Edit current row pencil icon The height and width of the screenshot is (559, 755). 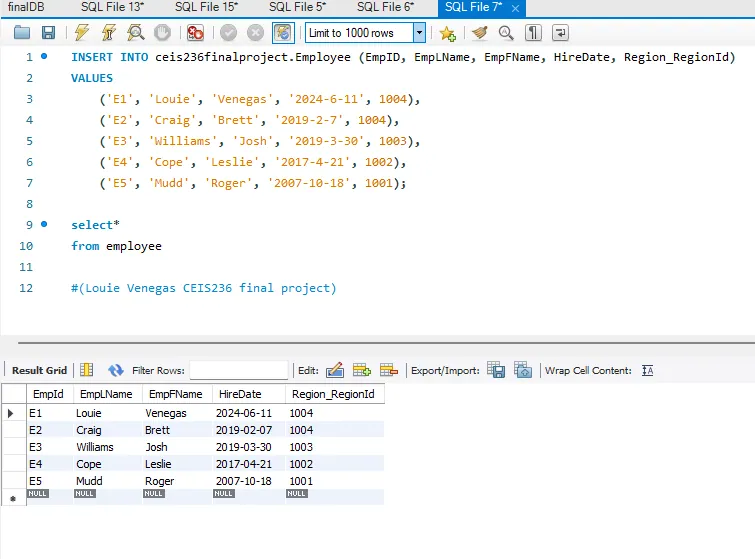[x=335, y=370]
